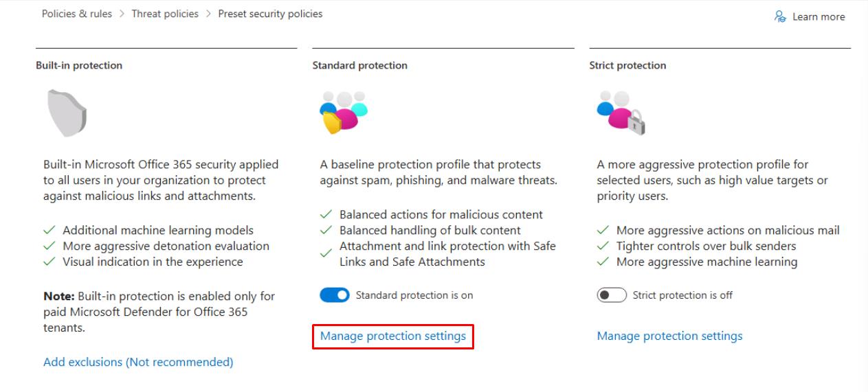The height and width of the screenshot is (392, 868).
Task: Click the Built-in protection shield icon
Action: 67,113
